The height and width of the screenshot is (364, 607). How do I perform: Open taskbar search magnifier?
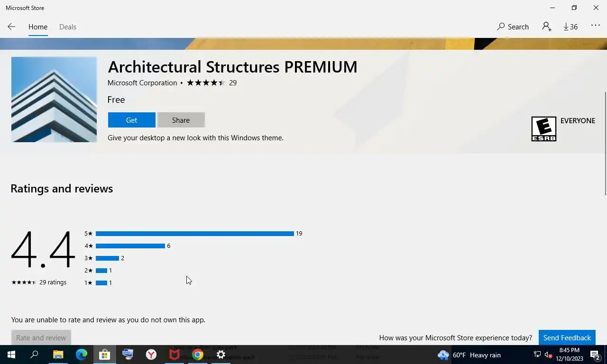point(34,355)
